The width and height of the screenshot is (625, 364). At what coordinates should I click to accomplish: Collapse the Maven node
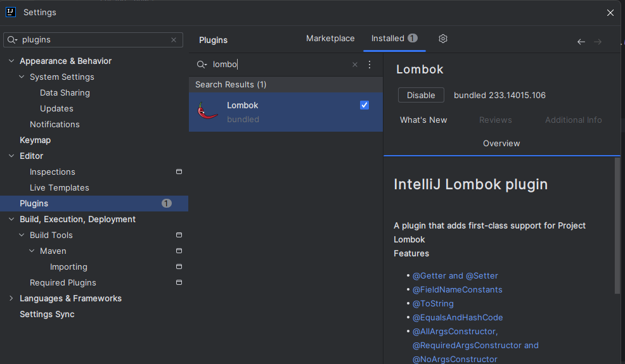[32, 251]
